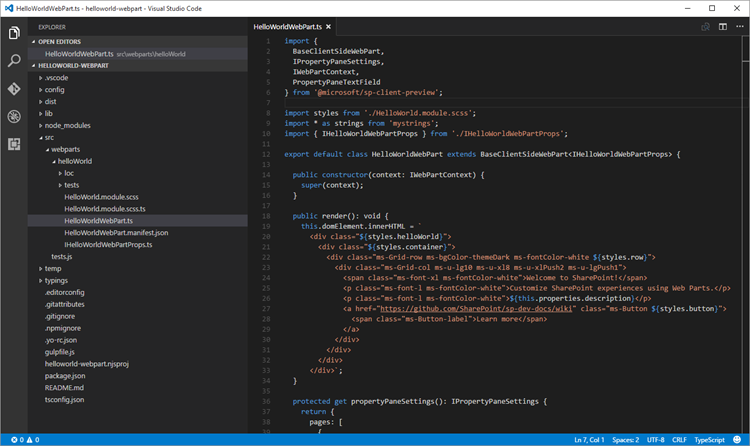Split the editor with the split icon
Image resolution: width=750 pixels, height=446 pixels.
pyautogui.click(x=723, y=27)
